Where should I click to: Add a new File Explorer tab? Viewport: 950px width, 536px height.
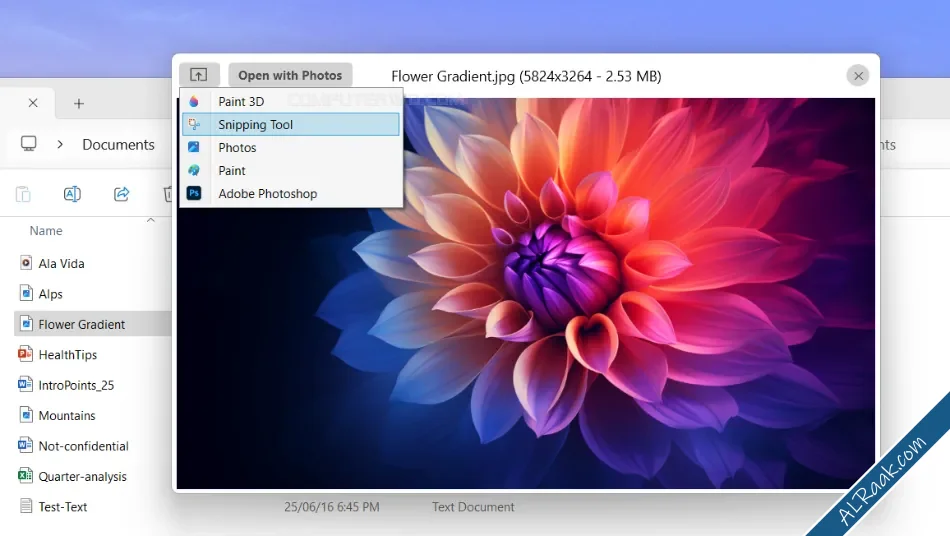click(79, 104)
